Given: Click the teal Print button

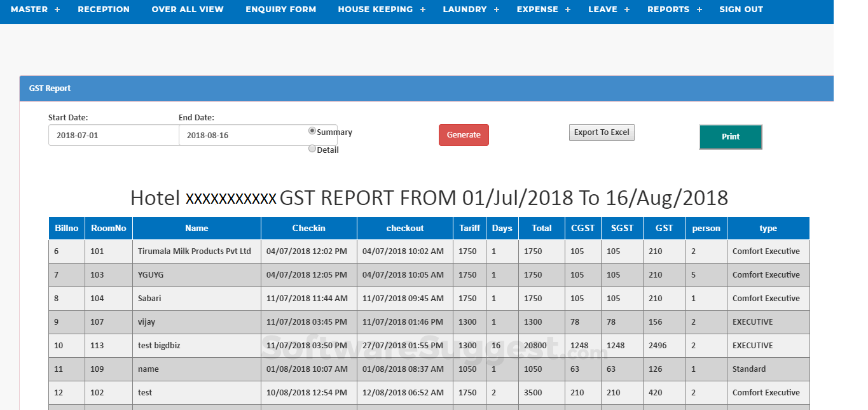Looking at the screenshot, I should 731,137.
